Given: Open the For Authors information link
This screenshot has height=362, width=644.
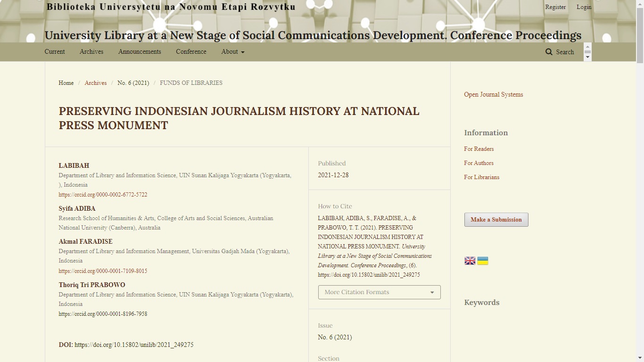Looking at the screenshot, I should coord(479,163).
